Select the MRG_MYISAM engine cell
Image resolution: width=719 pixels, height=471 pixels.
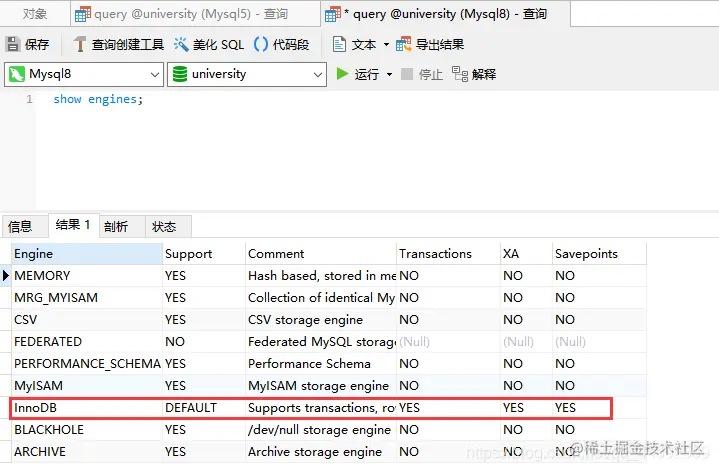(87, 298)
